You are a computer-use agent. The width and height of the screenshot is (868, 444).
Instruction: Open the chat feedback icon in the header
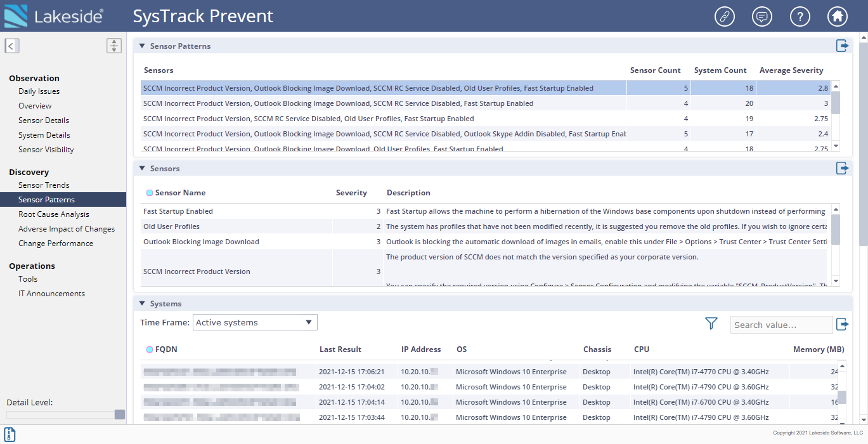click(x=762, y=16)
